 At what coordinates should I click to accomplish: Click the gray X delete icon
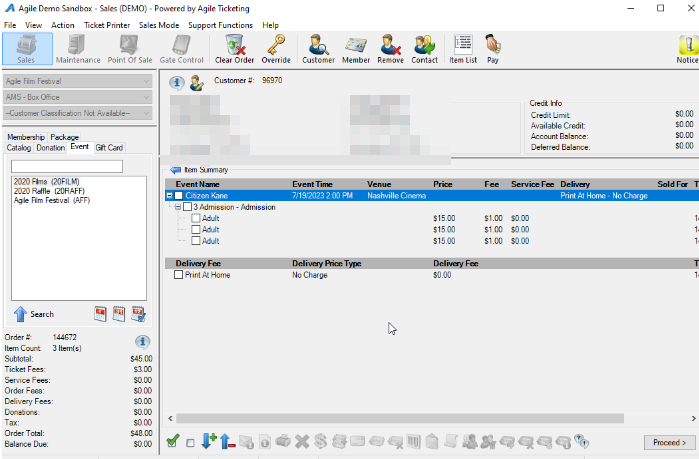pos(302,442)
